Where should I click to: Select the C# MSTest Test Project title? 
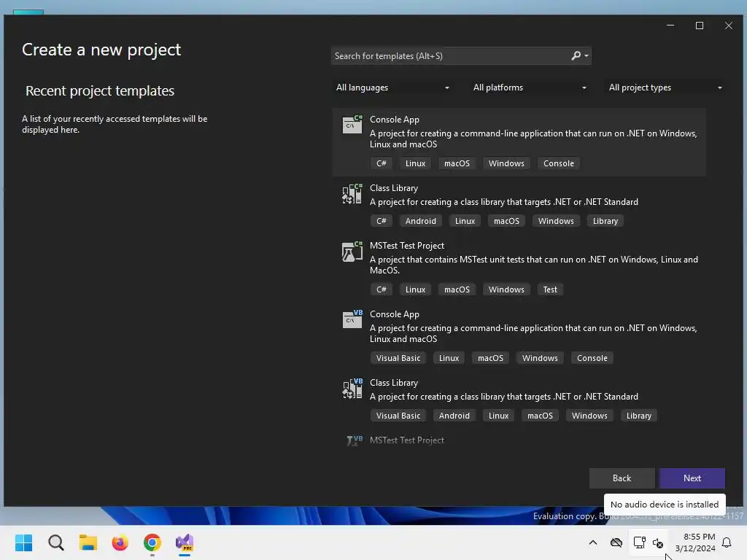(407, 246)
